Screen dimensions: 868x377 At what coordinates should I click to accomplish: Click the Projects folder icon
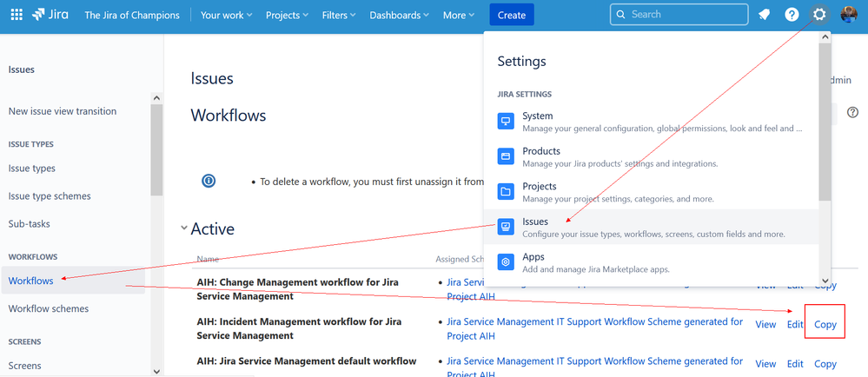(506, 192)
